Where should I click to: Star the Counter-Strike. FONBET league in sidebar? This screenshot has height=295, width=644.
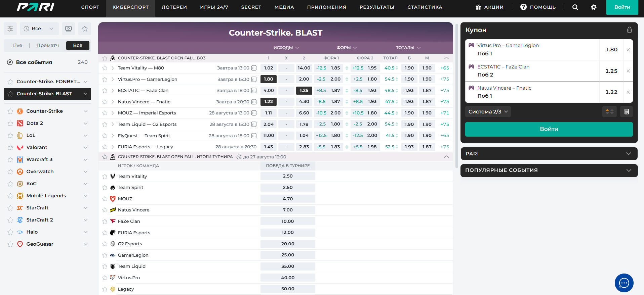coord(10,82)
